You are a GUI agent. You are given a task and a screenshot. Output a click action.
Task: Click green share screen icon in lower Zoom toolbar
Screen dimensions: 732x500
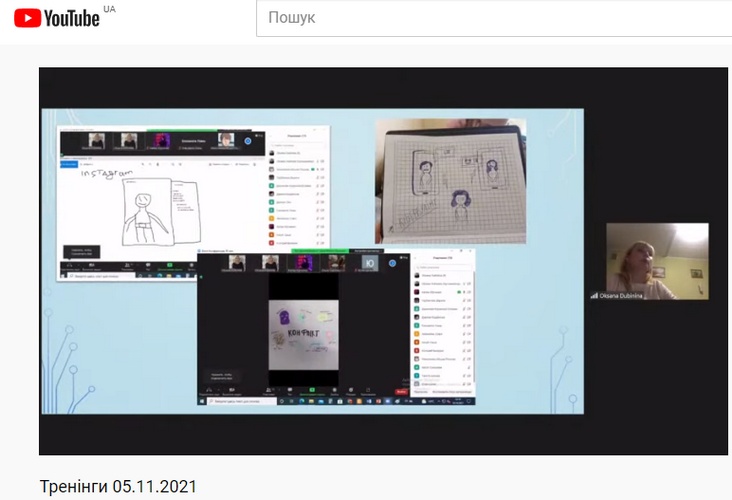(313, 388)
